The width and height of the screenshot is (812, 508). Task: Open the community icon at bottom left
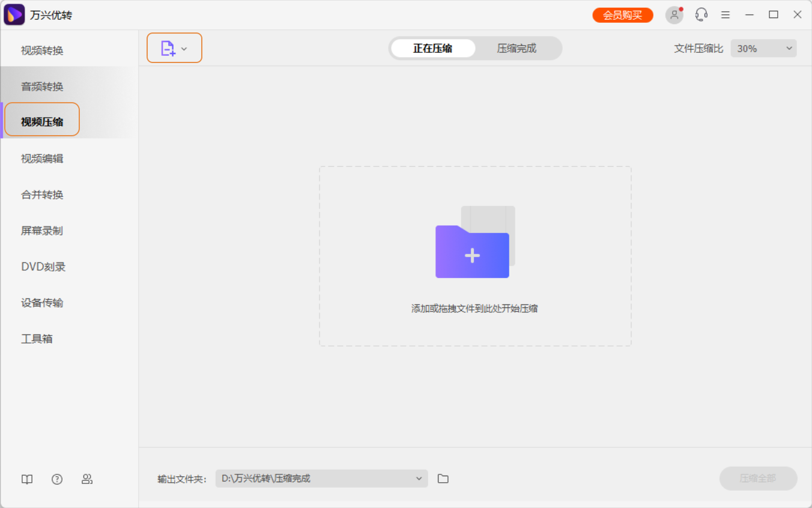87,479
